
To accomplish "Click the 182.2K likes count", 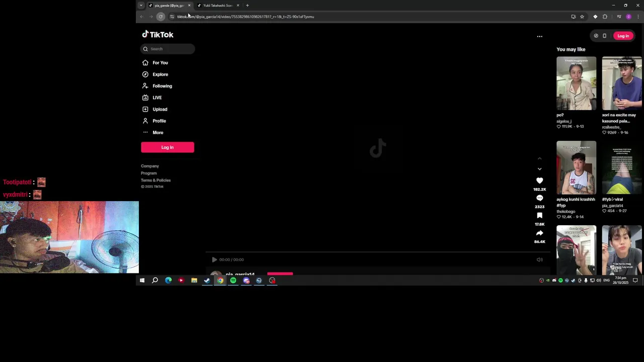I will [x=539, y=190].
